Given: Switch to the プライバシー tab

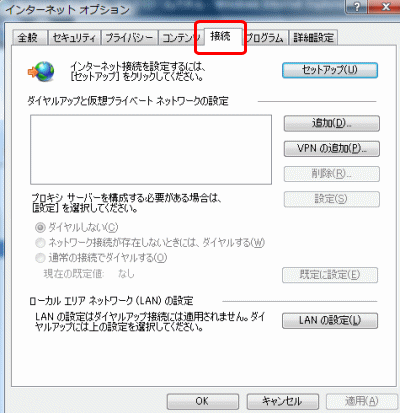Looking at the screenshot, I should click(x=129, y=38).
